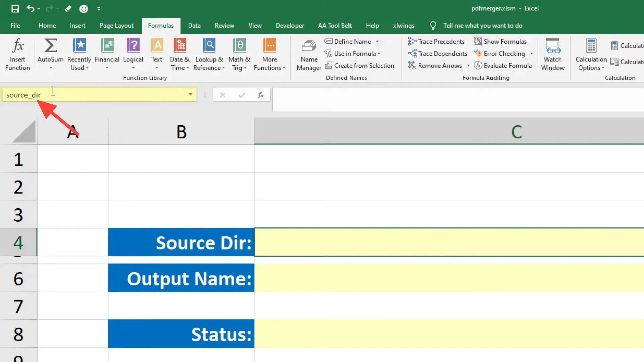
Task: Click Trace Dependents
Action: point(438,53)
